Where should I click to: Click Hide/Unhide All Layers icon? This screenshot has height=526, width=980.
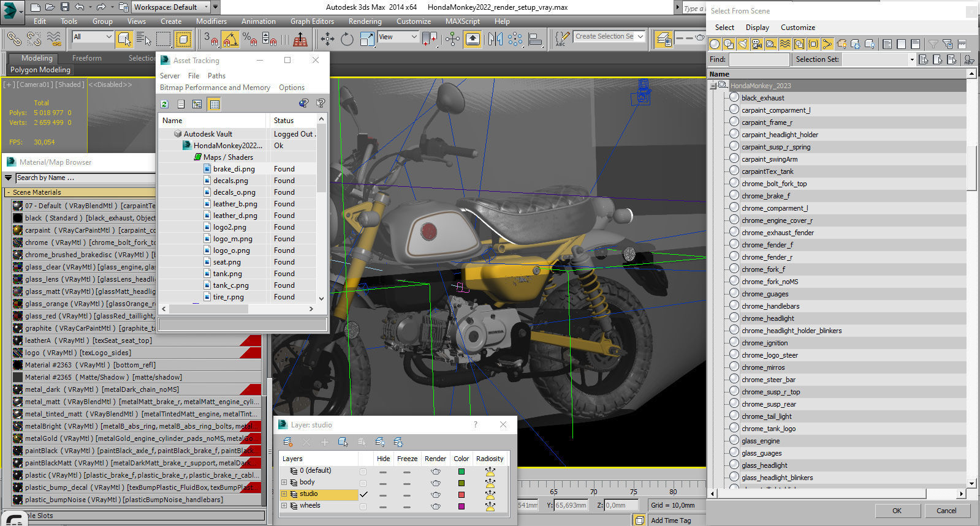[380, 442]
